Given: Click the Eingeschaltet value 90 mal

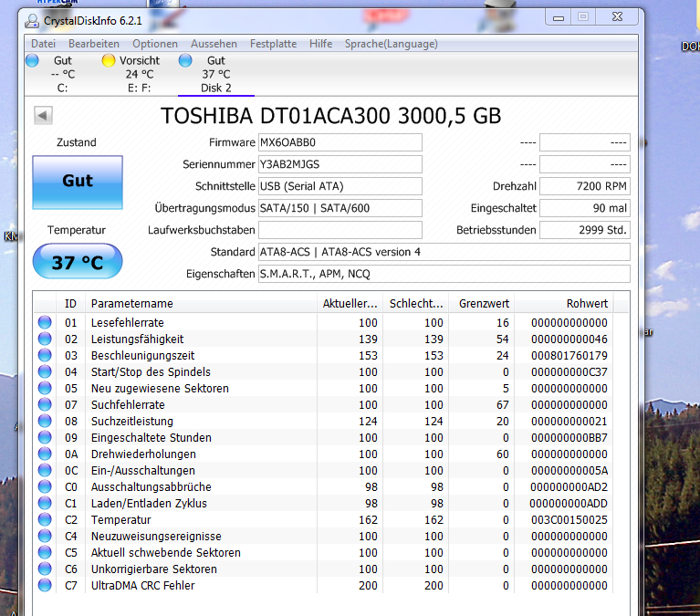Looking at the screenshot, I should 585,208.
